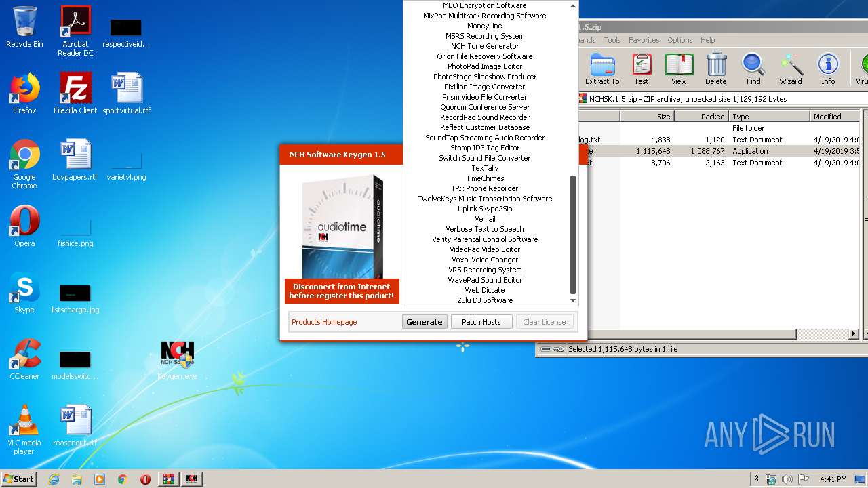Click the taskbar clock showing 4:41 PM
Image resolution: width=868 pixels, height=488 pixels.
[833, 479]
